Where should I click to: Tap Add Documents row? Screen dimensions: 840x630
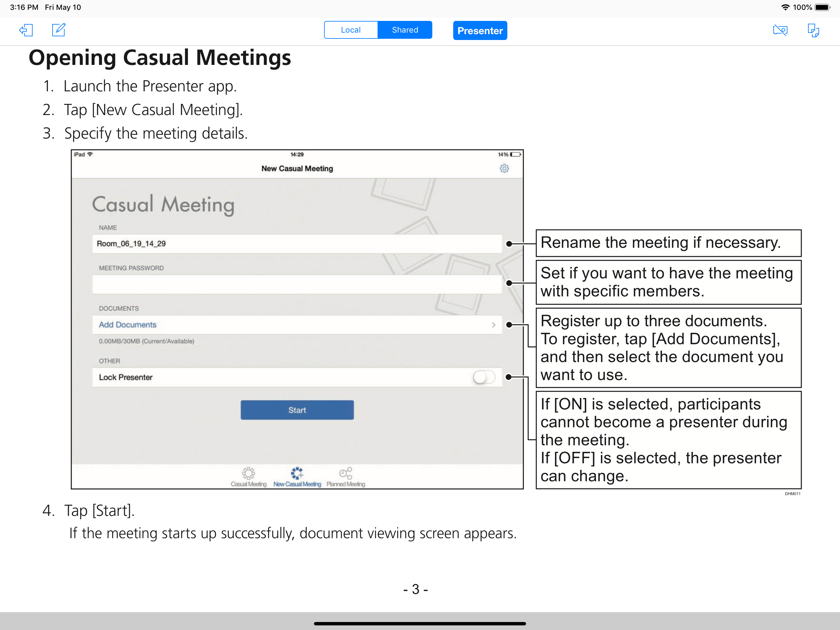[297, 325]
